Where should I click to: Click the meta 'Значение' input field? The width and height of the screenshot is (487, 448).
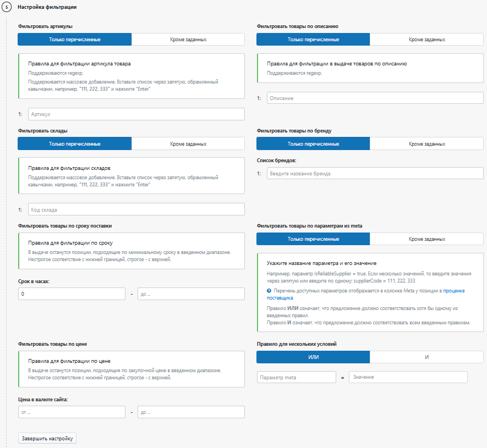(408, 377)
